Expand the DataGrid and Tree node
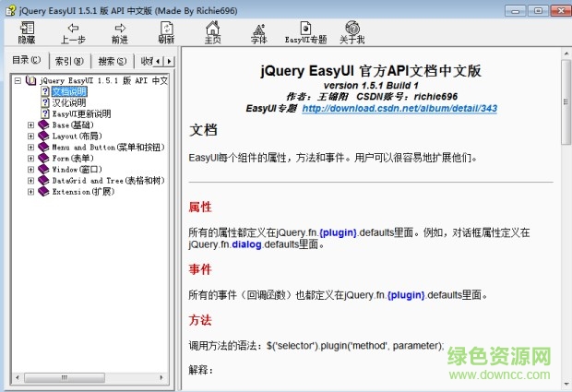The height and width of the screenshot is (392, 572). click(30, 181)
